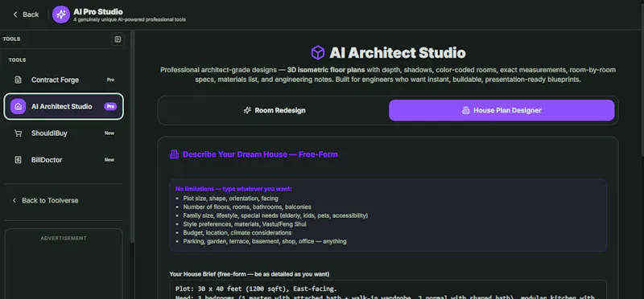Click the Pro label on Contract Forge
The image size is (644, 299).
click(110, 80)
